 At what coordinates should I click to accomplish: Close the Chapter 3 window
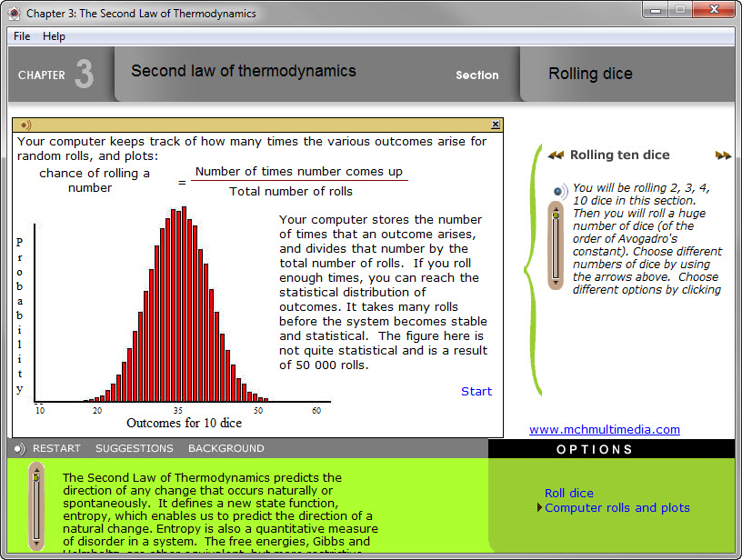714,10
